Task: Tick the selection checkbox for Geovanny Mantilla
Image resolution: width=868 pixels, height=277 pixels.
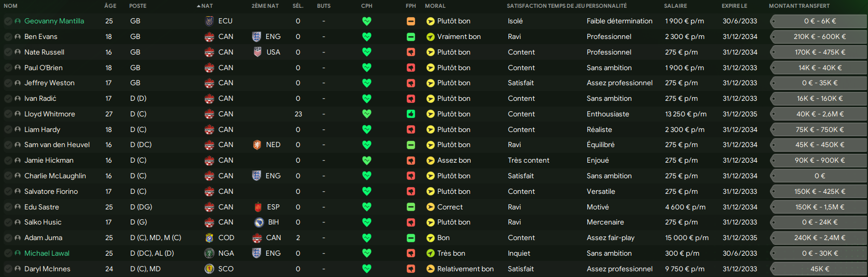Action: click(x=8, y=21)
